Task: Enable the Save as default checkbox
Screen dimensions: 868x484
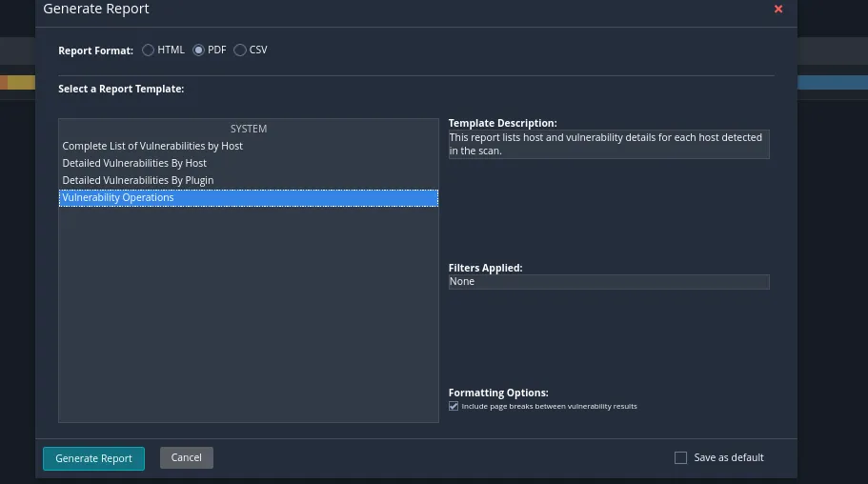Action: point(680,457)
